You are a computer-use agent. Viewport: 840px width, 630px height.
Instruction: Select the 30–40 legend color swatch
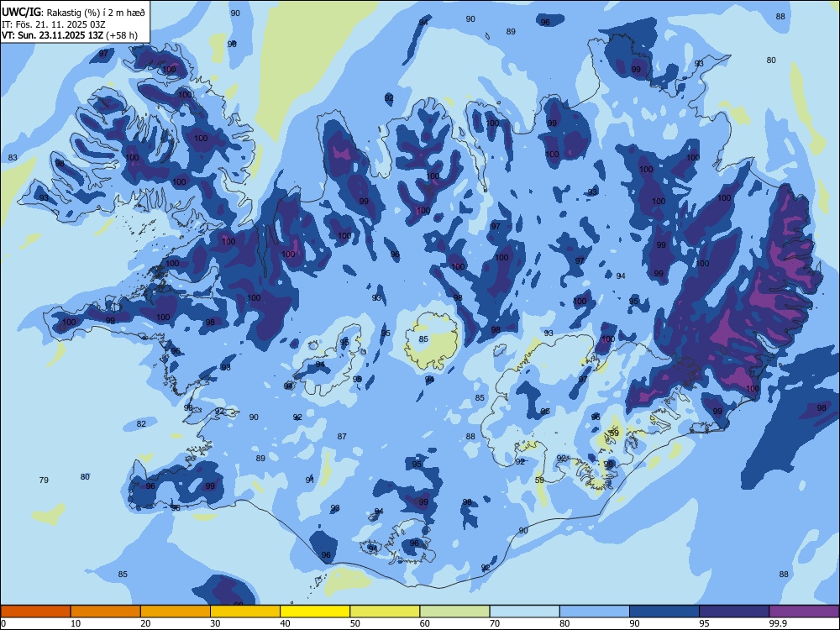(x=245, y=612)
